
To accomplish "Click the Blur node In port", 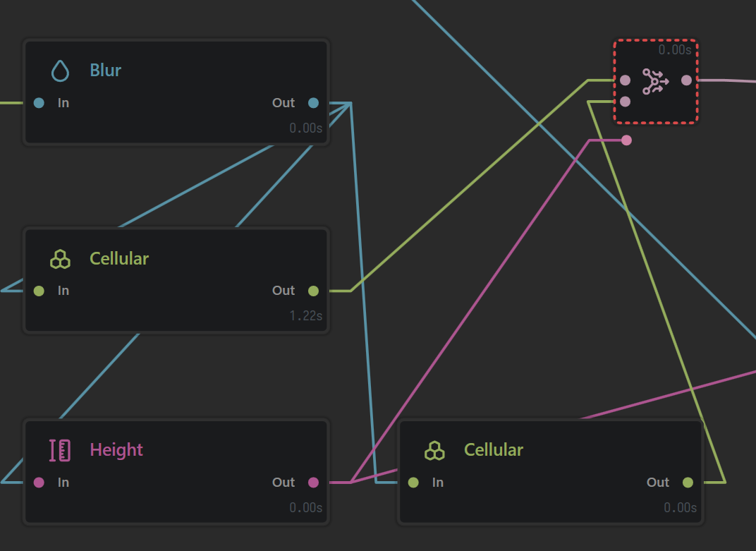I will (x=39, y=103).
